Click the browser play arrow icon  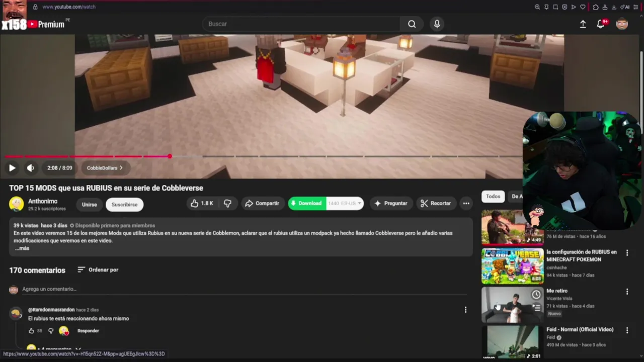pos(574,7)
